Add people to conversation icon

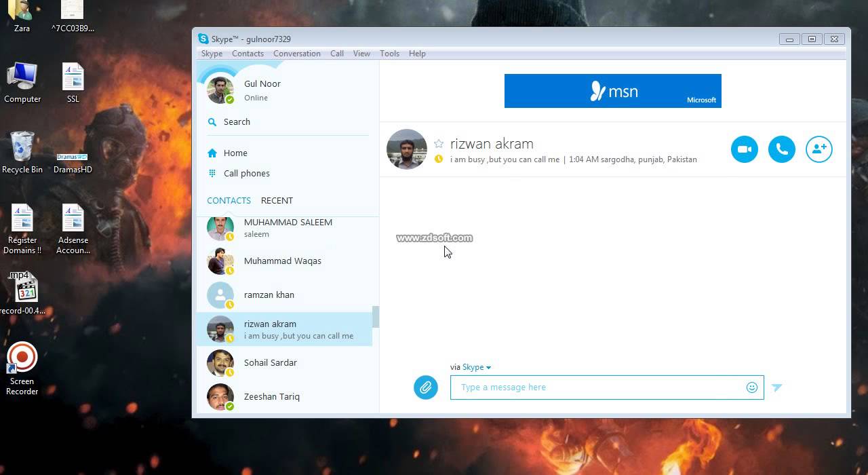point(818,149)
